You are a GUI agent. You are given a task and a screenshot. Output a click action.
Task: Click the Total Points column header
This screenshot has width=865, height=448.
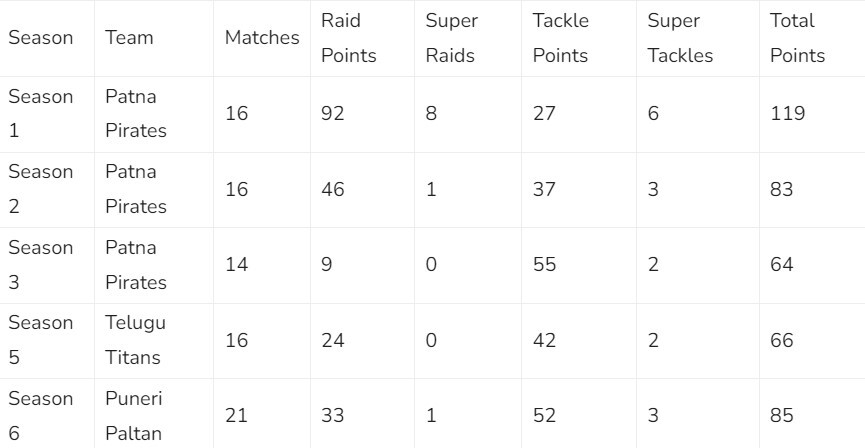(x=797, y=38)
